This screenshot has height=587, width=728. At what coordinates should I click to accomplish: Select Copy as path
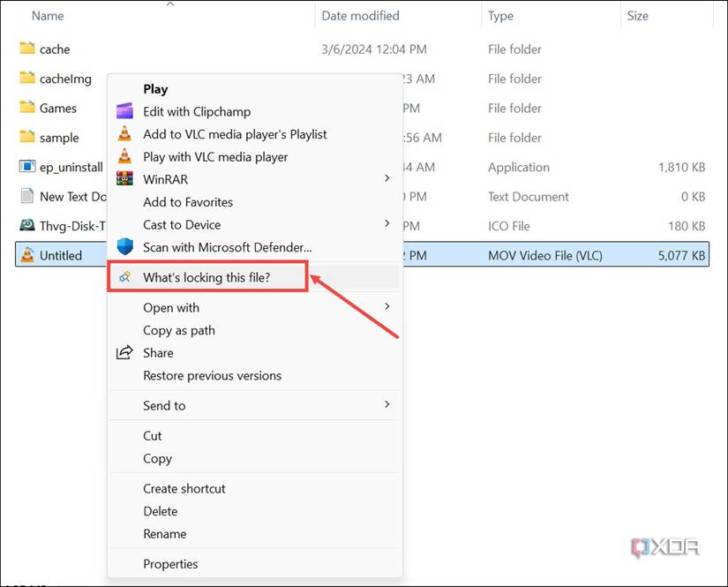[x=180, y=330]
